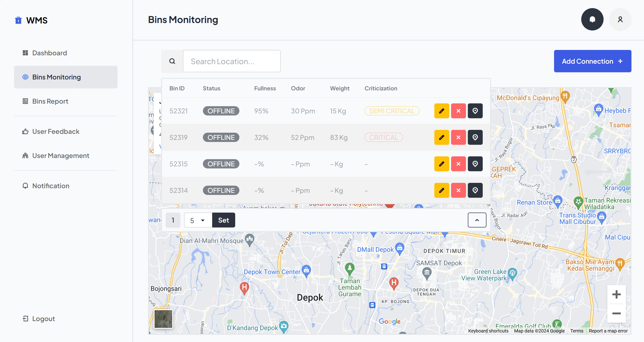Click the Set button
This screenshot has width=644, height=342.
coord(223,220)
